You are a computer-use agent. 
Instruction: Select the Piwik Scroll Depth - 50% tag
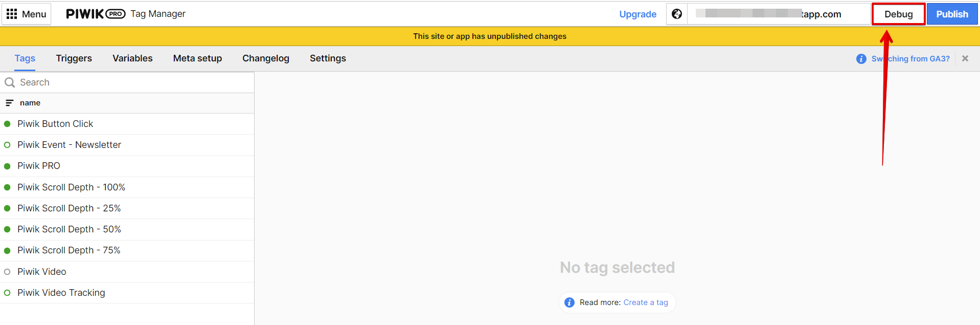pos(69,229)
